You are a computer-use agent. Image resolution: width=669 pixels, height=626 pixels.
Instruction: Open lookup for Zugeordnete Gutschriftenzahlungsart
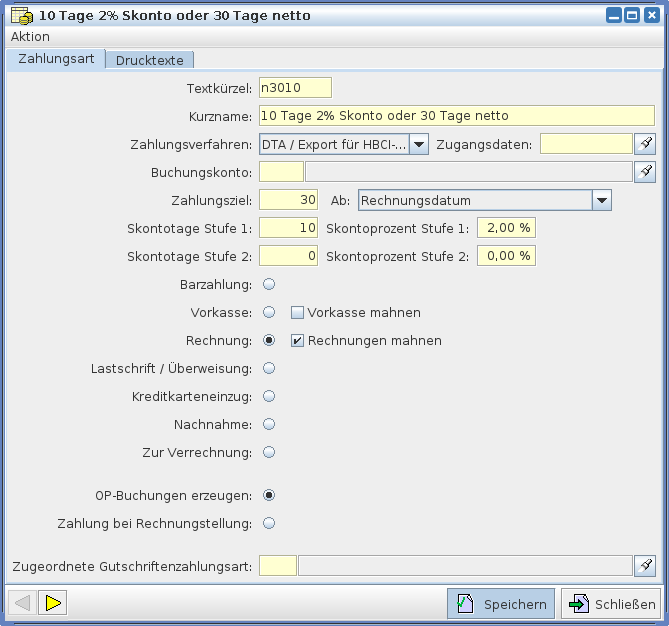645,566
